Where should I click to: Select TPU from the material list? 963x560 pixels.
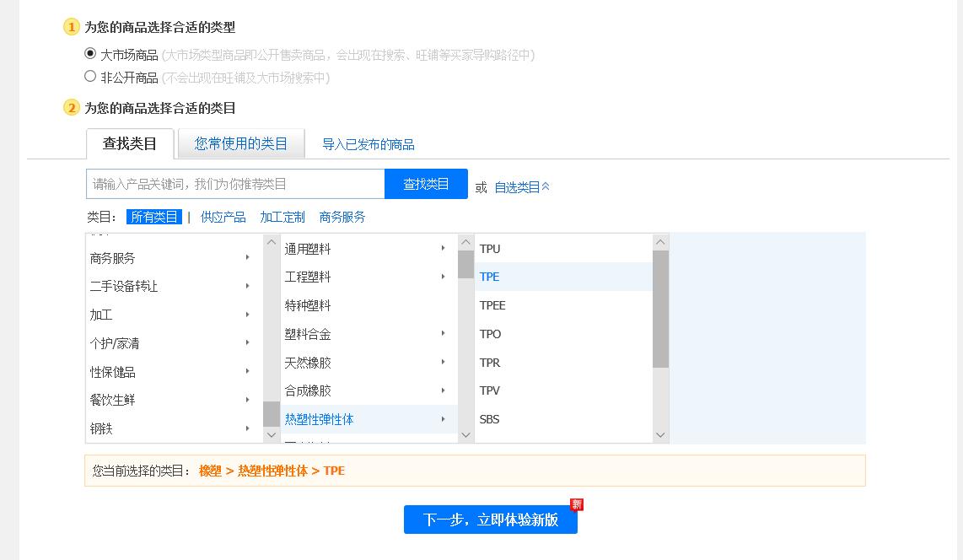(490, 248)
